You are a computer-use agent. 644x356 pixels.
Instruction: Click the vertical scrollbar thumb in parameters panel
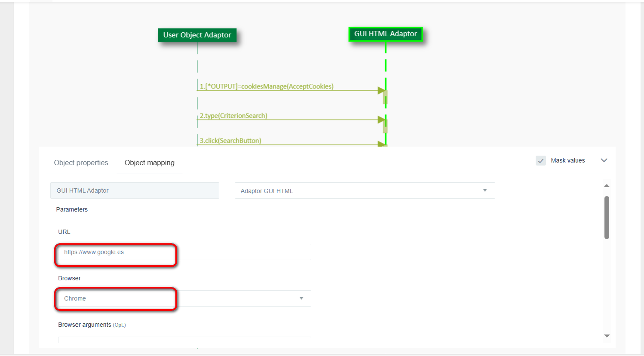(x=607, y=217)
